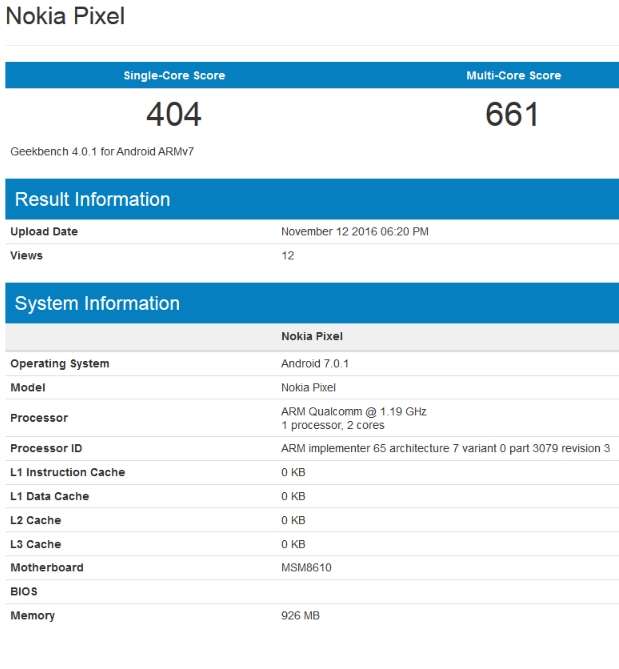
Task: Select the L2 Cache 0 KB value
Action: (x=293, y=520)
